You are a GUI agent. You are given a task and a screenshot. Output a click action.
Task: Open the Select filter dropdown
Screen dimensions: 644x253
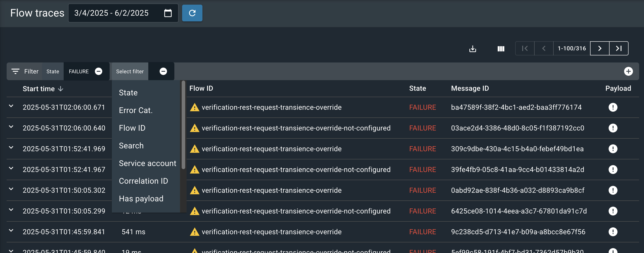pyautogui.click(x=130, y=71)
